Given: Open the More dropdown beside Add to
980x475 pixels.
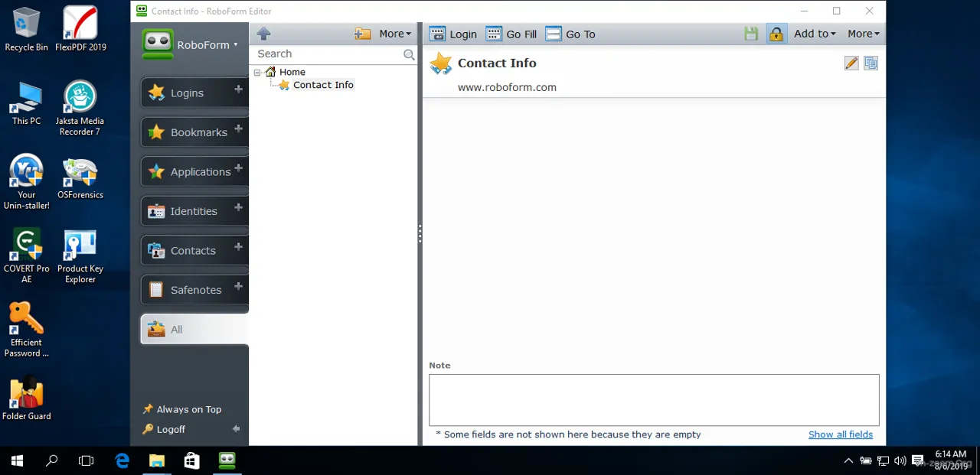Looking at the screenshot, I should pos(864,34).
